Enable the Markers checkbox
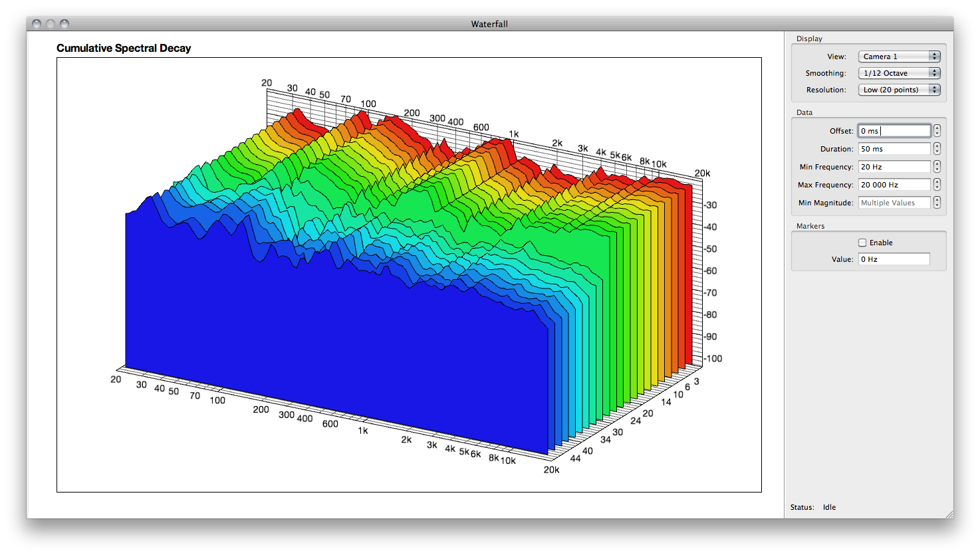Screen dimensions: 980x555 pos(862,243)
